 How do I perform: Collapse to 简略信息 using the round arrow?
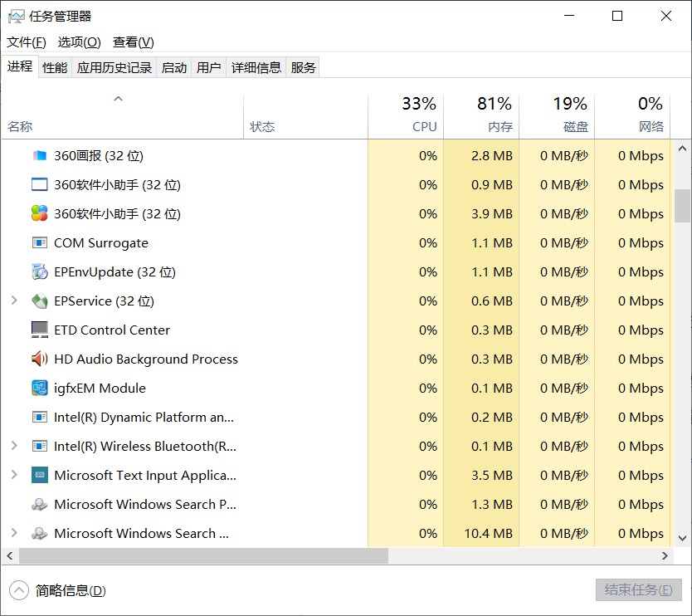pos(19,590)
